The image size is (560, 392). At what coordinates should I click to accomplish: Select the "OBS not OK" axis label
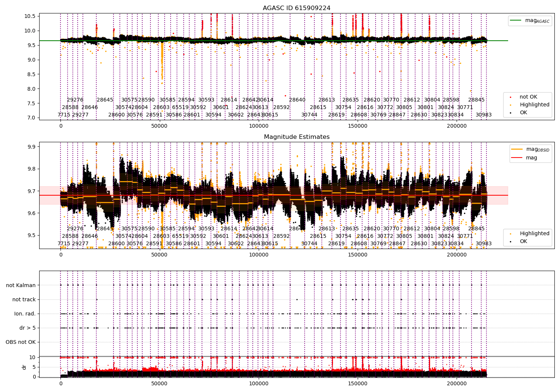click(x=21, y=342)
